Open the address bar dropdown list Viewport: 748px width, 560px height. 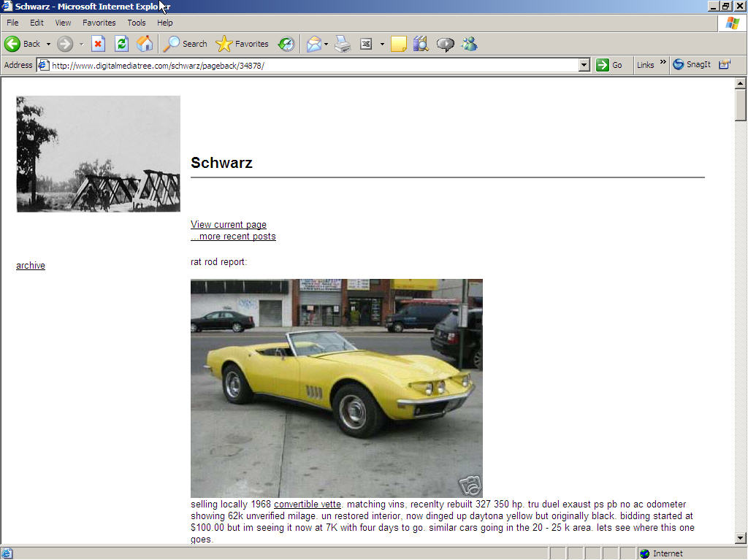click(584, 65)
